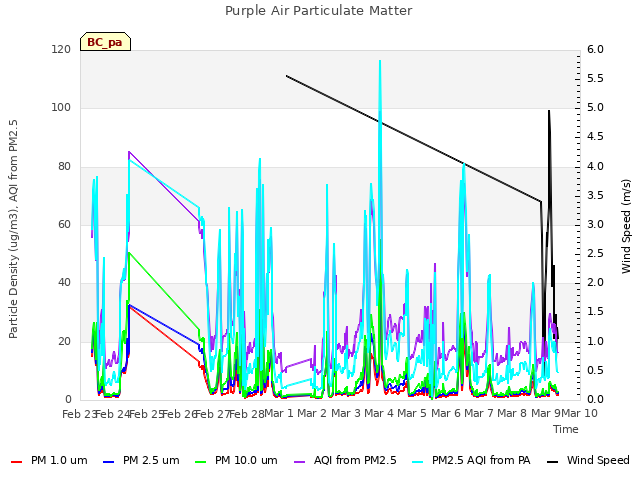The width and height of the screenshot is (640, 480).
Task: Click the Mar 8 x-axis tick label
Action: [x=512, y=413]
